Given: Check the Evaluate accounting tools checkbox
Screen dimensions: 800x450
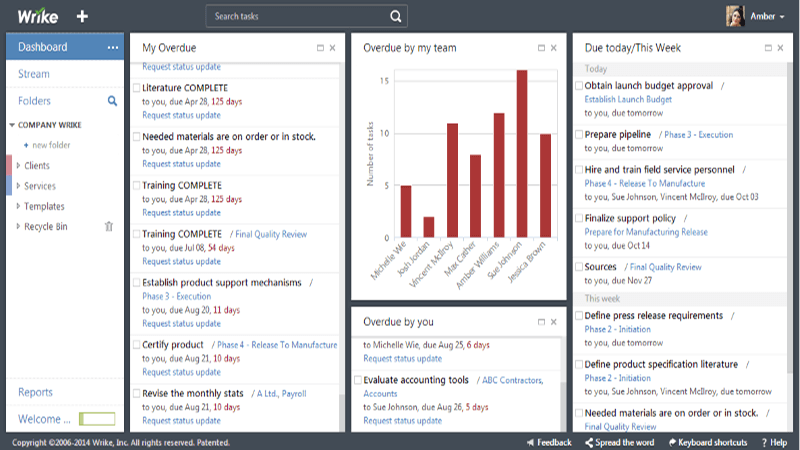Looking at the screenshot, I should coord(358,380).
